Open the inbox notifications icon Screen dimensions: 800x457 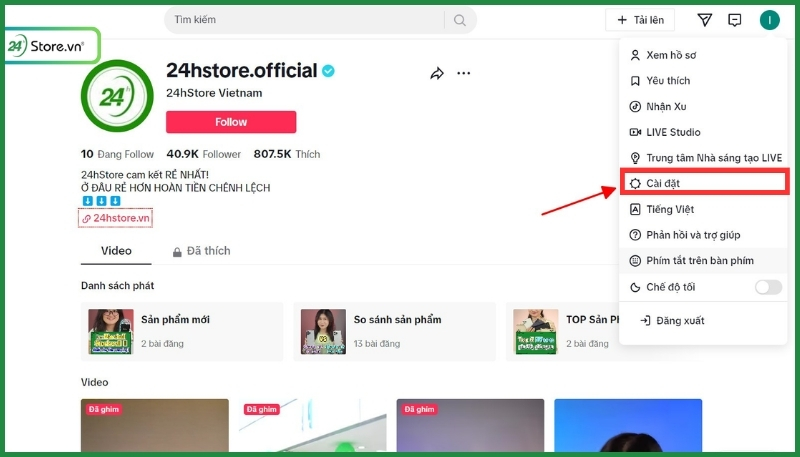coord(734,20)
